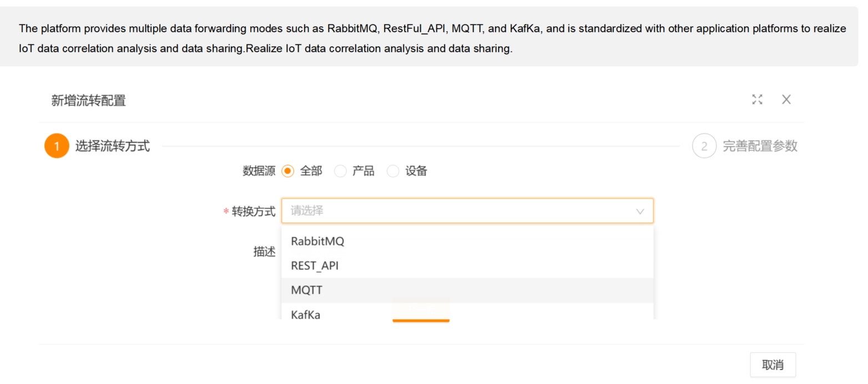This screenshot has width=868, height=384.
Task: Select the 全部 data source radio button
Action: [287, 171]
